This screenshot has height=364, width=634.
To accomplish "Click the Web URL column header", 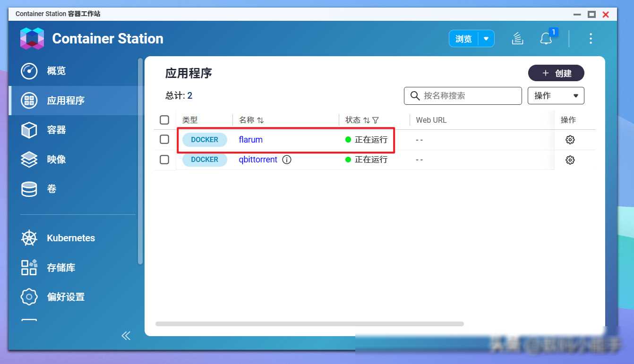I will (x=431, y=120).
